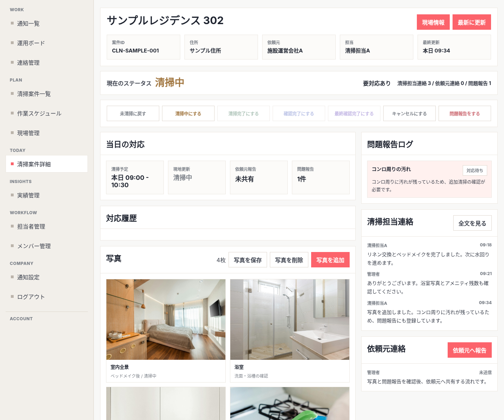Click the 案件ID CLN-SAMPLE-001 field
This screenshot has width=504, height=420.
point(143,47)
